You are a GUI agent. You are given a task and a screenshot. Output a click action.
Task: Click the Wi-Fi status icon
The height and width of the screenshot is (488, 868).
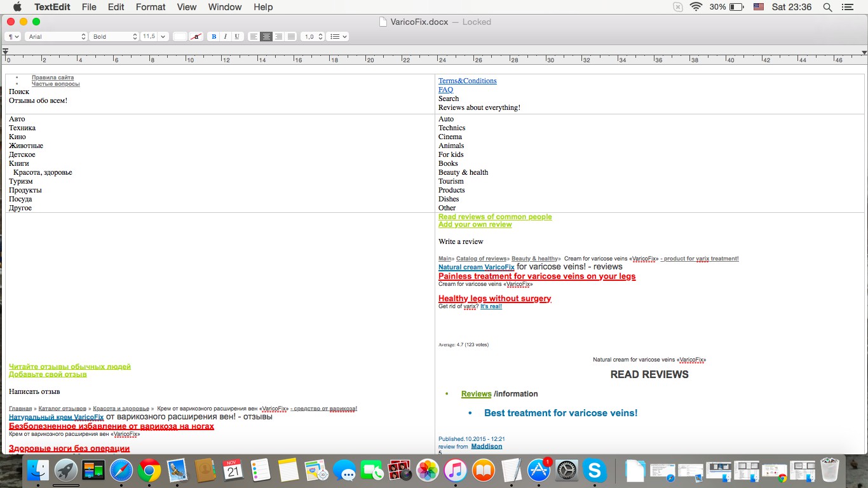point(696,7)
